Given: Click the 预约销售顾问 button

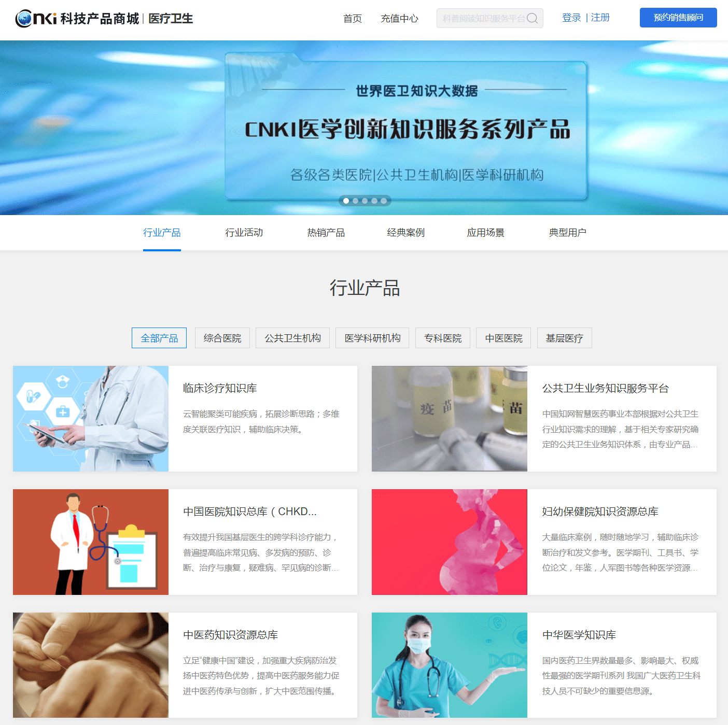Looking at the screenshot, I should point(678,18).
